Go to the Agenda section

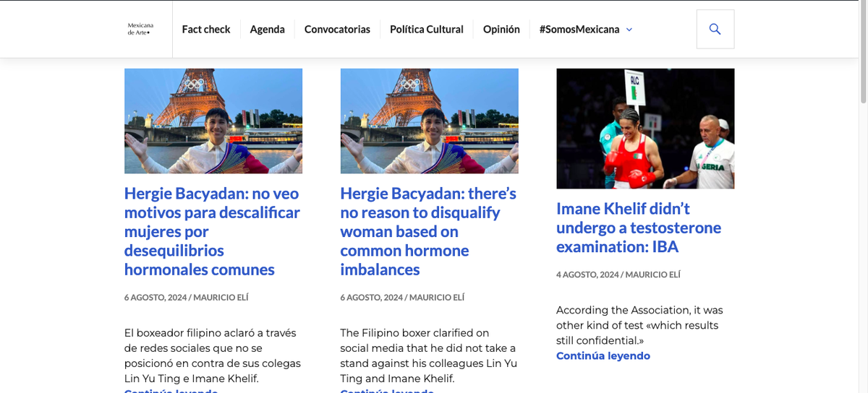pyautogui.click(x=268, y=29)
